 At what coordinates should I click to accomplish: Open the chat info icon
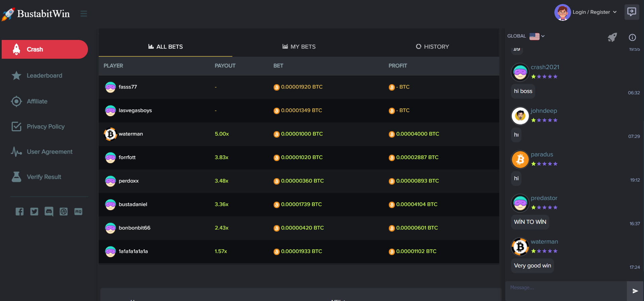[x=632, y=37]
